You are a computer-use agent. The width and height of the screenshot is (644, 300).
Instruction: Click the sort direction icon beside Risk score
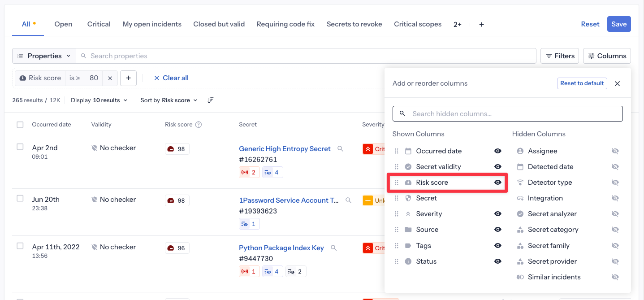(x=210, y=100)
